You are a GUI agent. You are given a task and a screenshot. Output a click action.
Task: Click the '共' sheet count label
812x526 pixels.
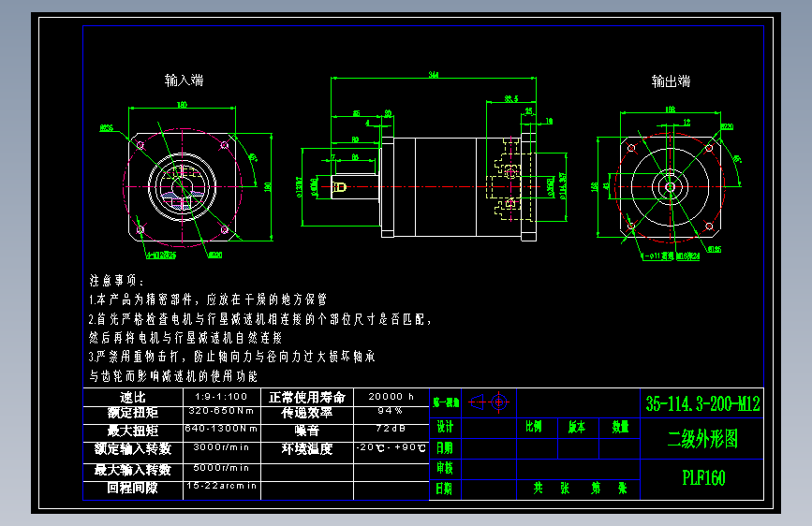pyautogui.click(x=538, y=489)
